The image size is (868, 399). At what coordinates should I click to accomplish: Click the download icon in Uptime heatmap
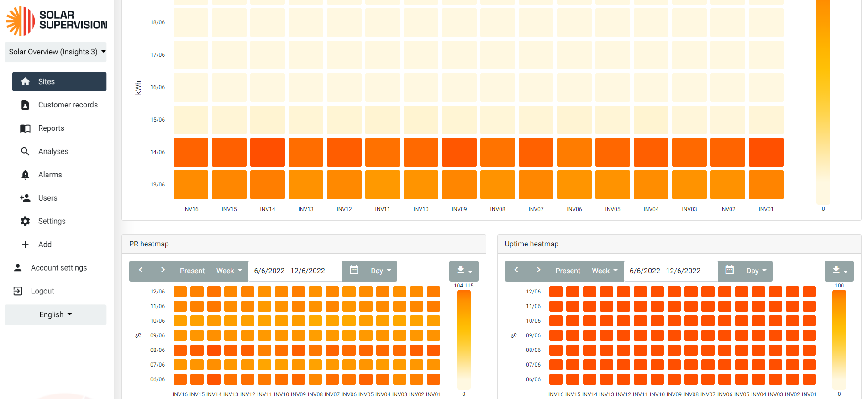839,271
